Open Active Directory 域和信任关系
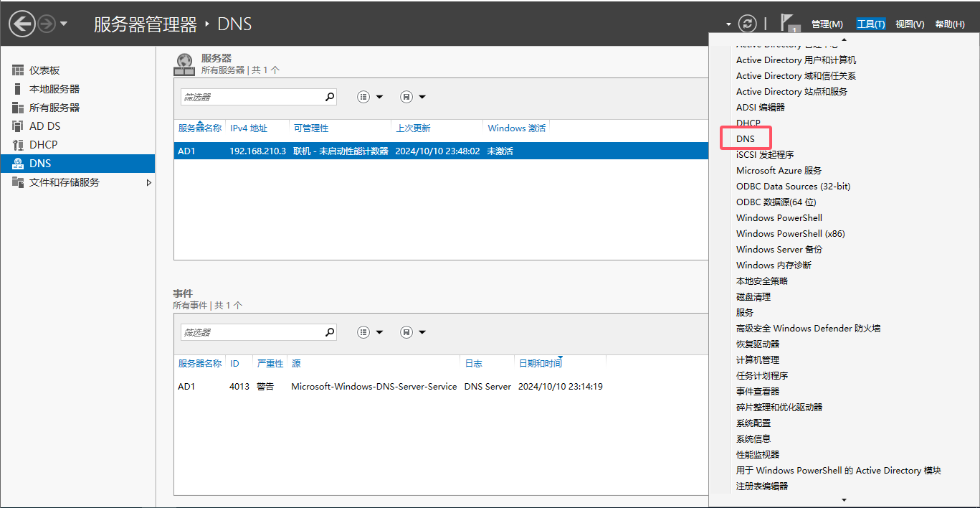This screenshot has width=980, height=508. tap(796, 76)
